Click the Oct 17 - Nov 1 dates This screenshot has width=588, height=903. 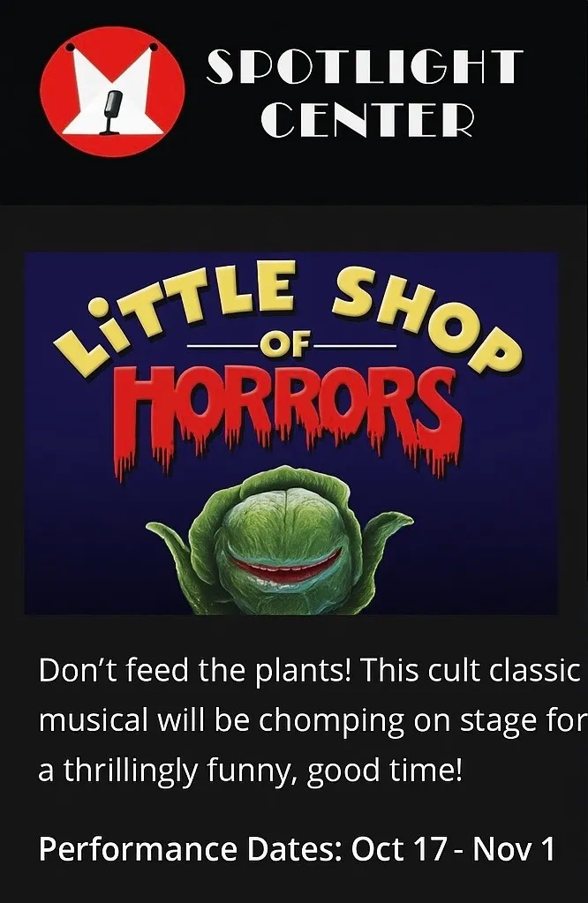point(453,849)
